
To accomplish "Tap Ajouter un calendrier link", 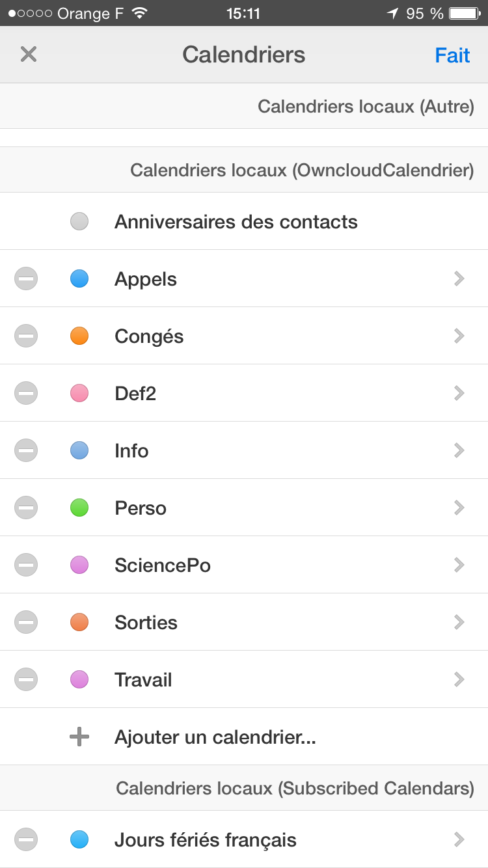I will [215, 737].
